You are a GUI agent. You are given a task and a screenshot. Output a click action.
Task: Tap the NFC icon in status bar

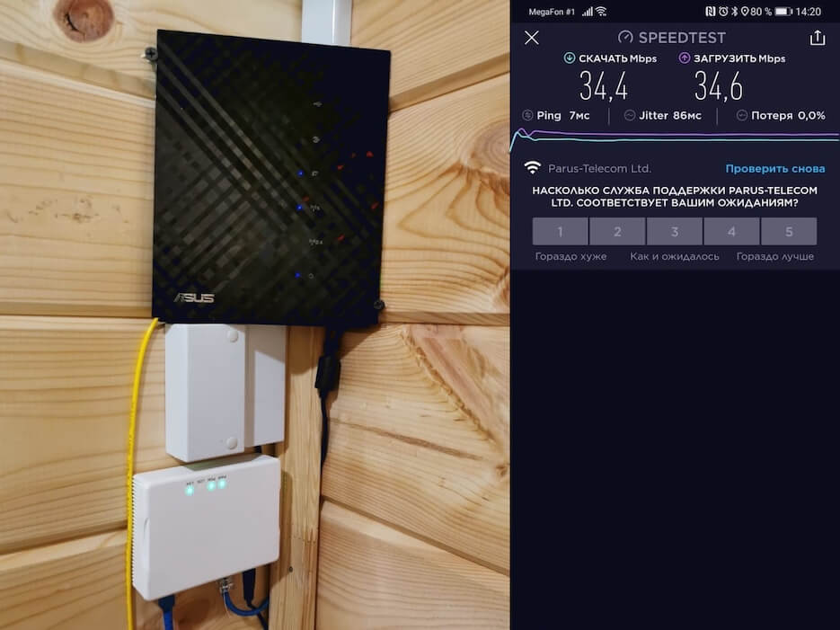711,12
